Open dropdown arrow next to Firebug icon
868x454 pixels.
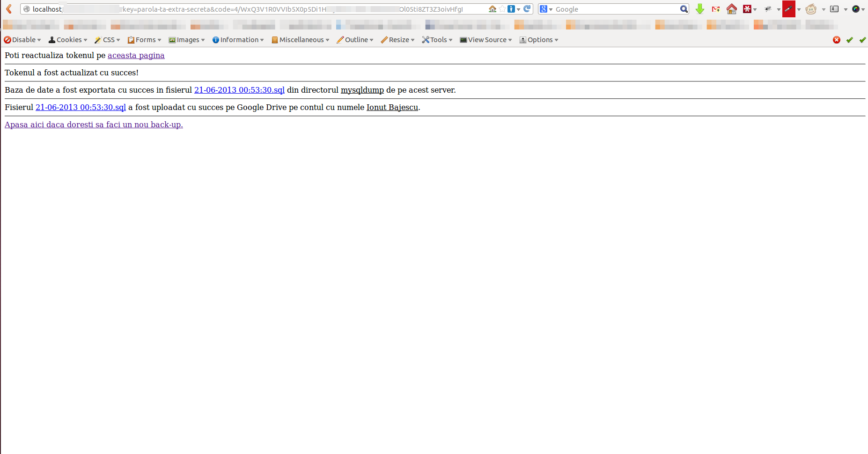[778, 9]
